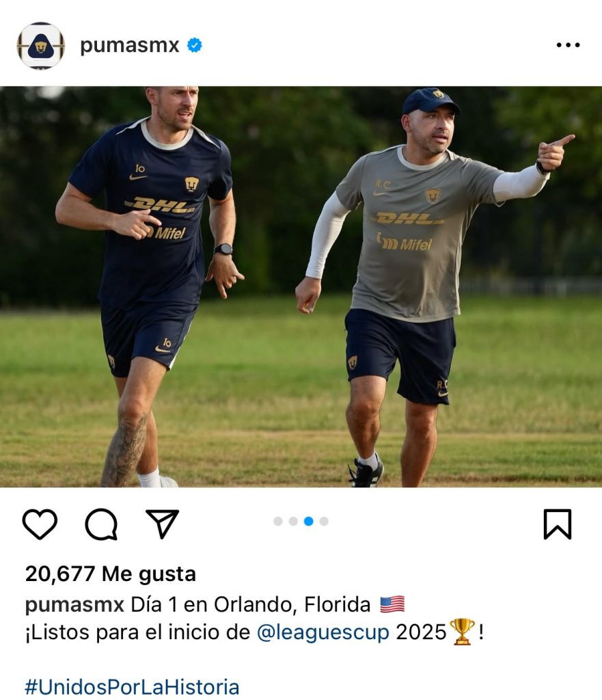Viewport: 602px width, 700px height.
Task: View the 20,677 Me gusta likes list
Action: [110, 574]
